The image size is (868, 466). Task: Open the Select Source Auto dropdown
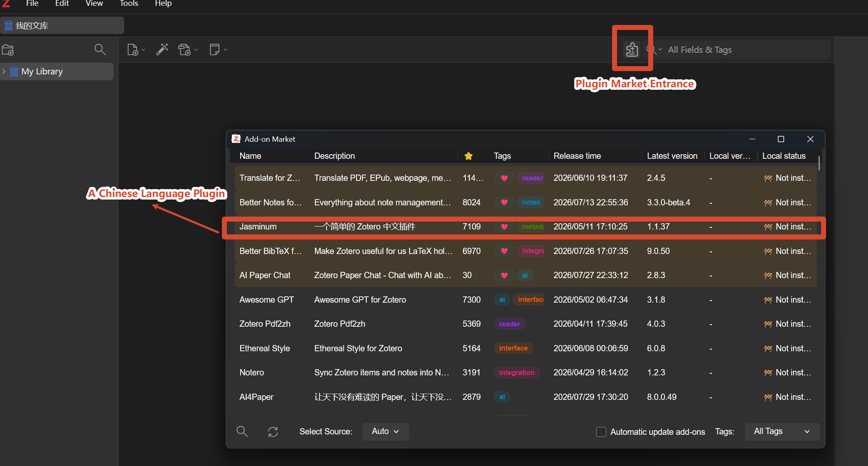[385, 431]
